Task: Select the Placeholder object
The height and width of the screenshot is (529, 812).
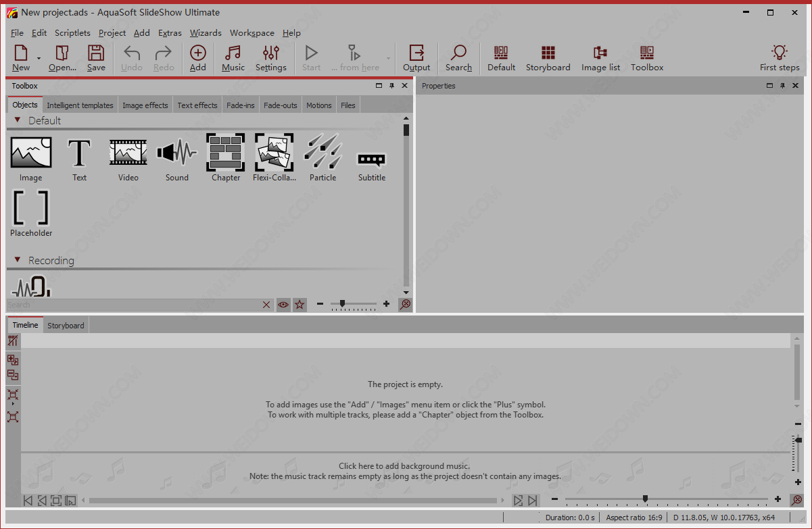Action: pos(30,213)
